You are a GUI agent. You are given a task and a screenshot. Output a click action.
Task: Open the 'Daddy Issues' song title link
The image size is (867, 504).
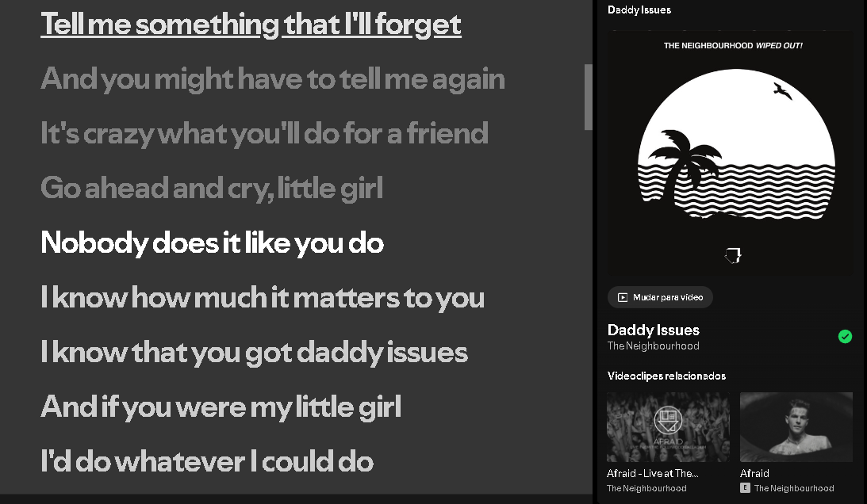click(x=654, y=330)
